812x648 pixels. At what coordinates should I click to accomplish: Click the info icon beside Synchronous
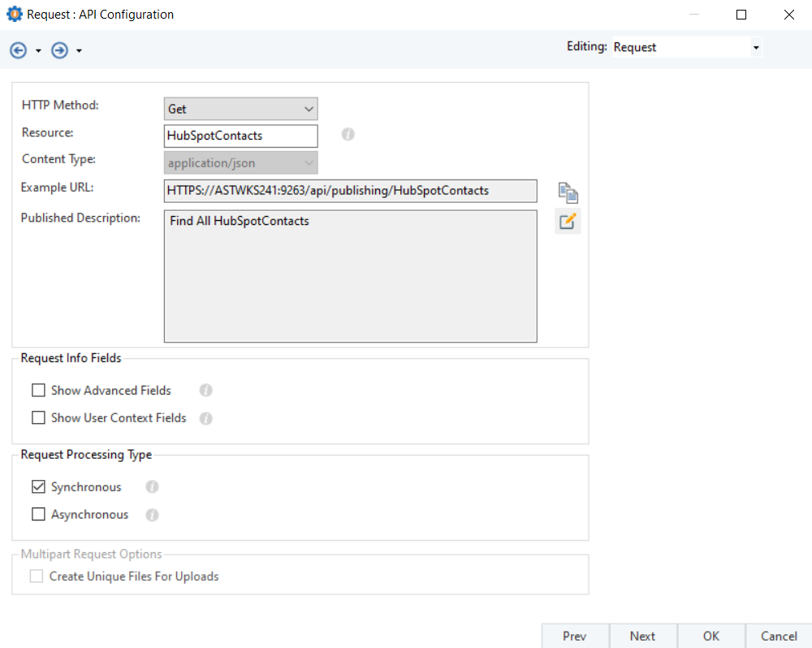(x=152, y=487)
